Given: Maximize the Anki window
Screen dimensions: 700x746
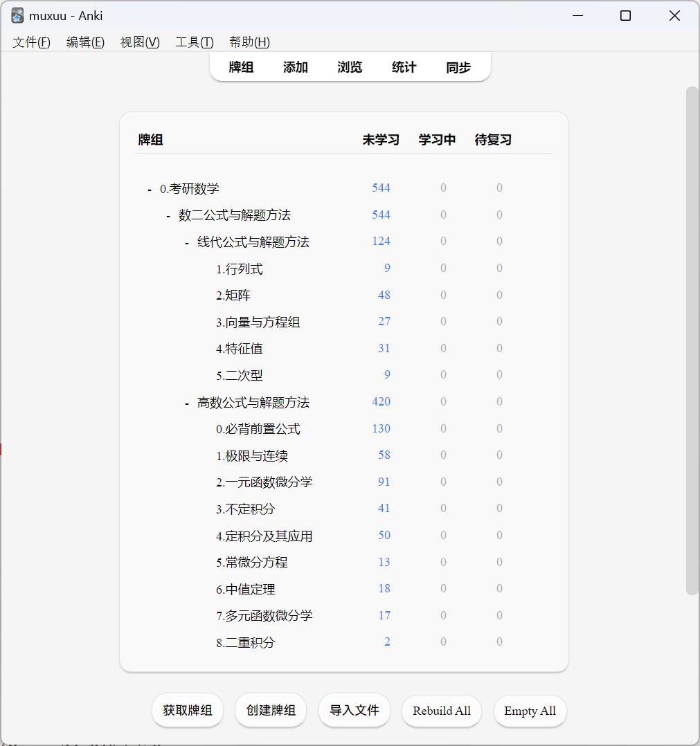Looking at the screenshot, I should coord(626,16).
